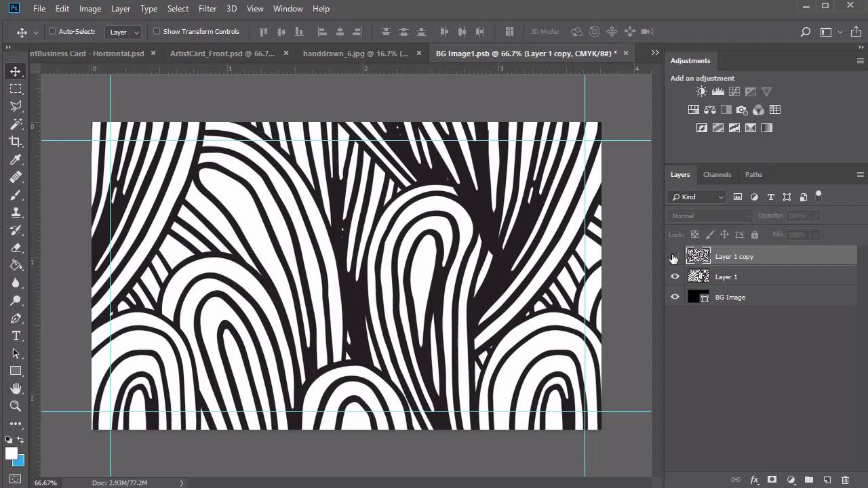Screen dimensions: 868x488
Task: Enable the Auto-Select checkbox
Action: [52, 31]
